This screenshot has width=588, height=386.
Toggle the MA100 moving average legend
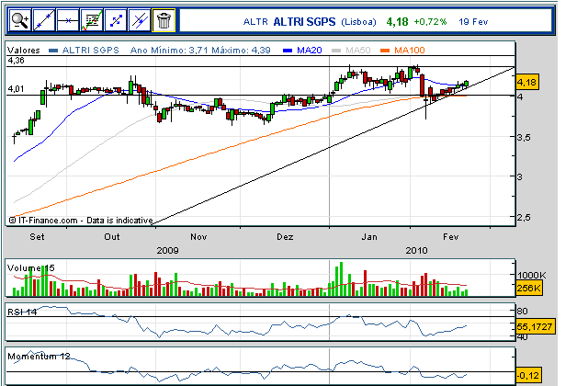tap(409, 50)
